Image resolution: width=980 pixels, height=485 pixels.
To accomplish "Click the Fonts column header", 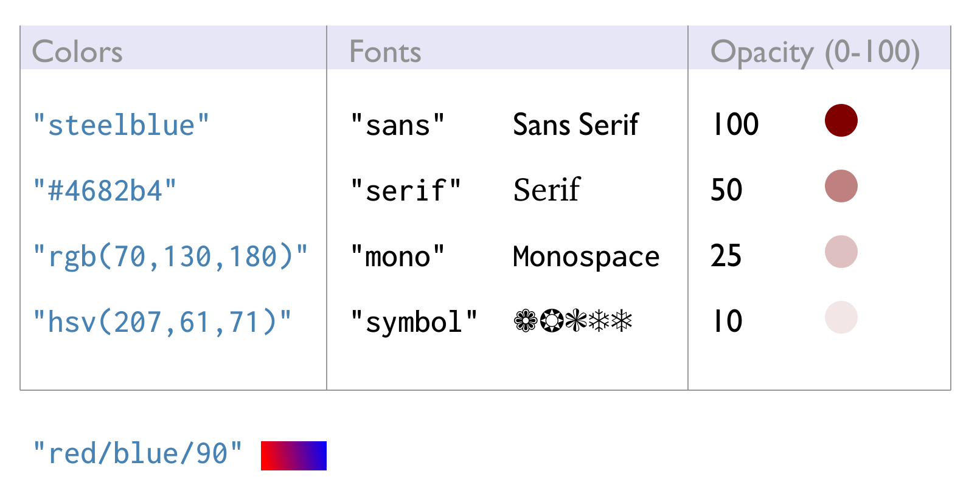I will [385, 52].
